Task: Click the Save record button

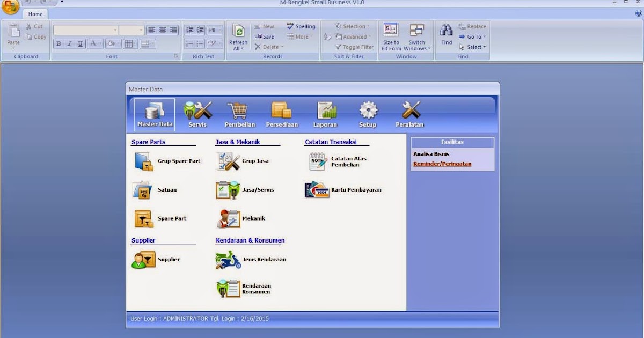Action: [264, 37]
